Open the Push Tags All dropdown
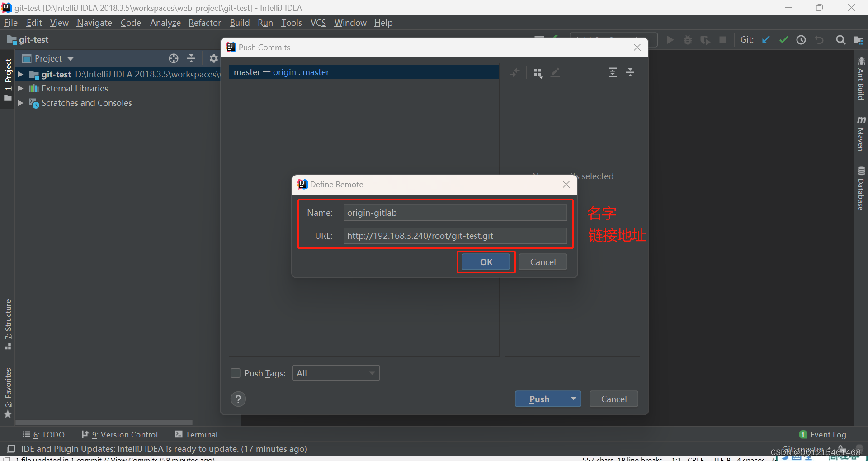Screen dimensions: 868x461 (x=336, y=373)
